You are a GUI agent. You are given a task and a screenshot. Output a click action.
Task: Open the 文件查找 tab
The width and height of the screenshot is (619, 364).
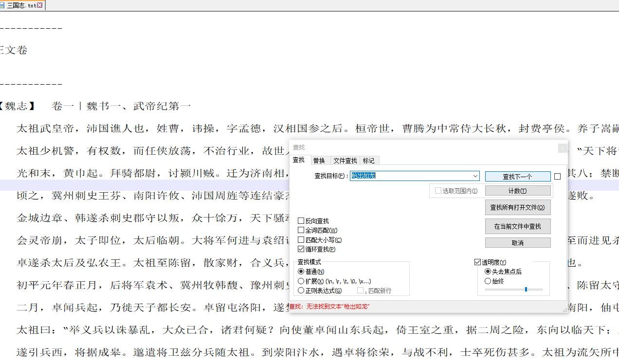tap(345, 161)
